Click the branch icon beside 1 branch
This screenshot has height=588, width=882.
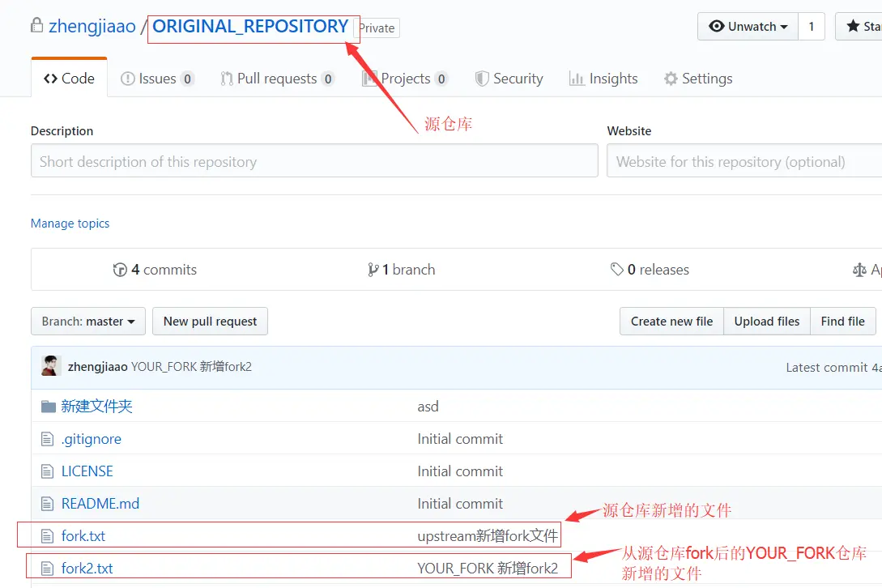pos(373,269)
